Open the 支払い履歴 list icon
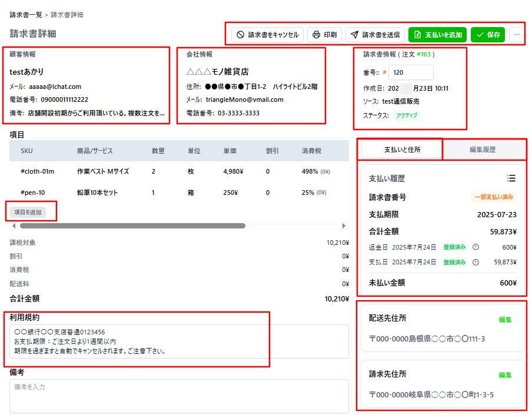Screen dimensions: 532x418 511,178
